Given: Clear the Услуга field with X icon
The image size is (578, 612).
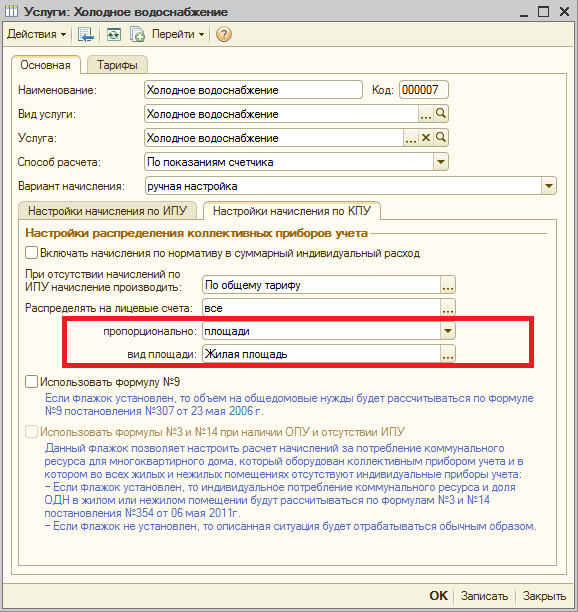Looking at the screenshot, I should 426,137.
